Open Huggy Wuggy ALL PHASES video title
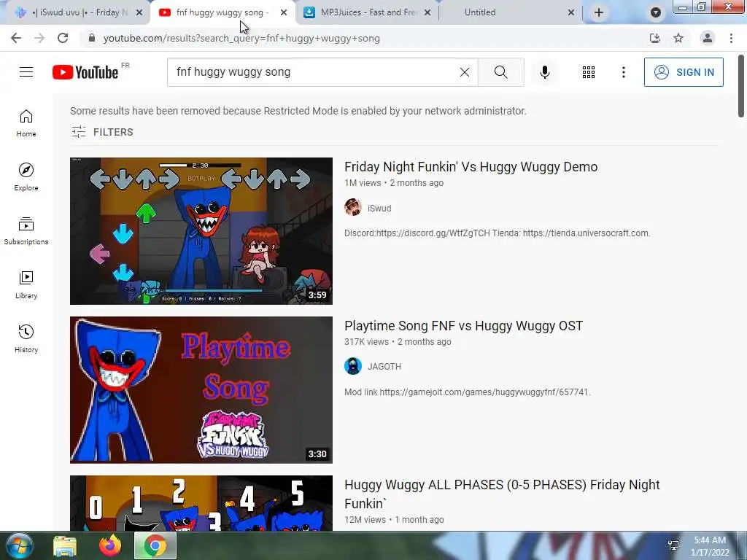The height and width of the screenshot is (560, 747). click(x=502, y=494)
